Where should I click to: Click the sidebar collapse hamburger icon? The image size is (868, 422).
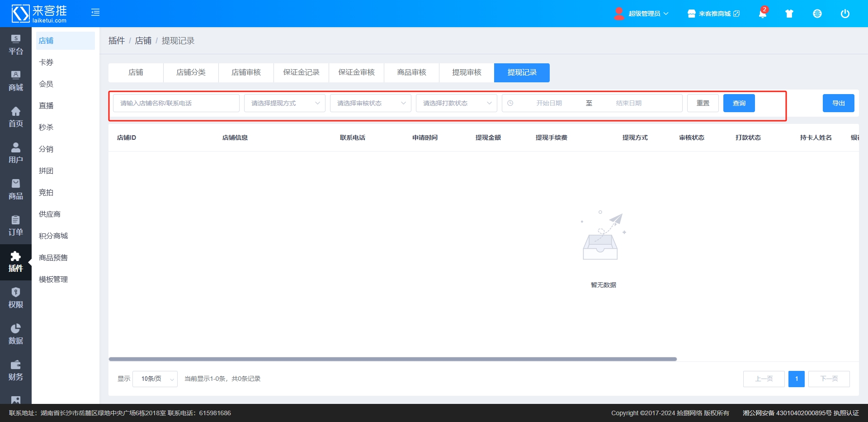pos(95,13)
